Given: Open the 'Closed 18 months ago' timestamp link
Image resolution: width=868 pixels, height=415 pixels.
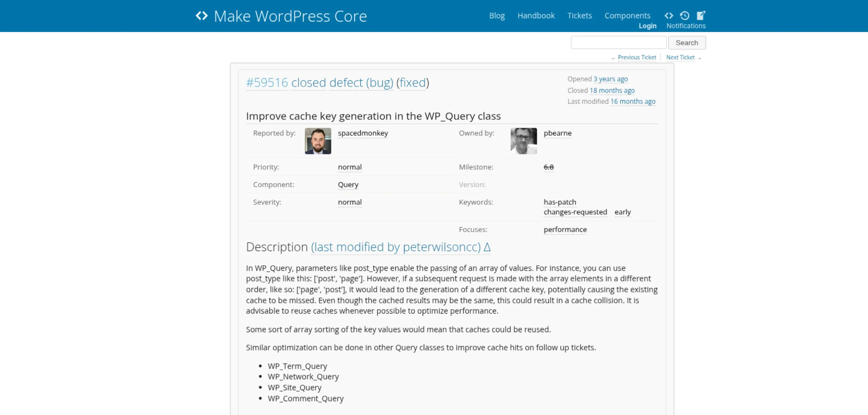Looking at the screenshot, I should click(x=612, y=90).
